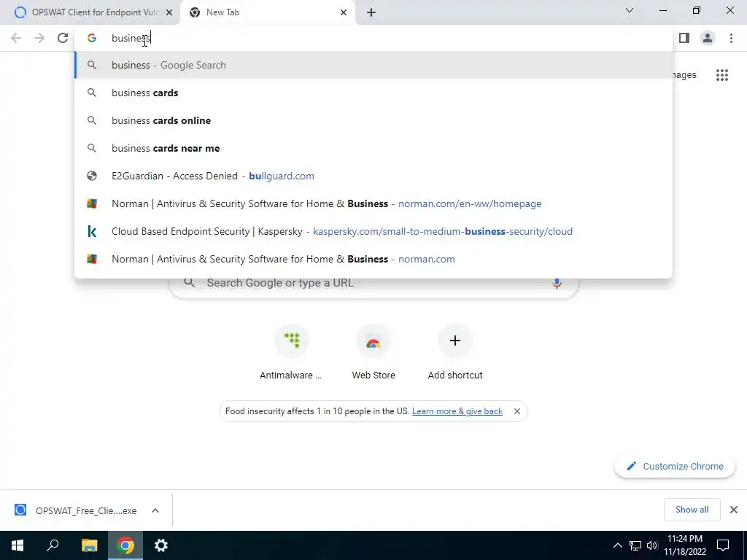Choose 'business cards' suggestion
The image size is (747, 560).
(373, 93)
